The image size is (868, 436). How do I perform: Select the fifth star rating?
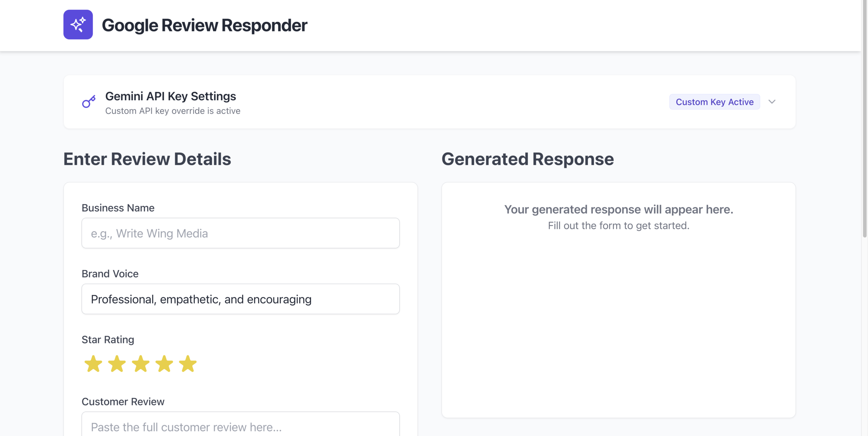[188, 364]
